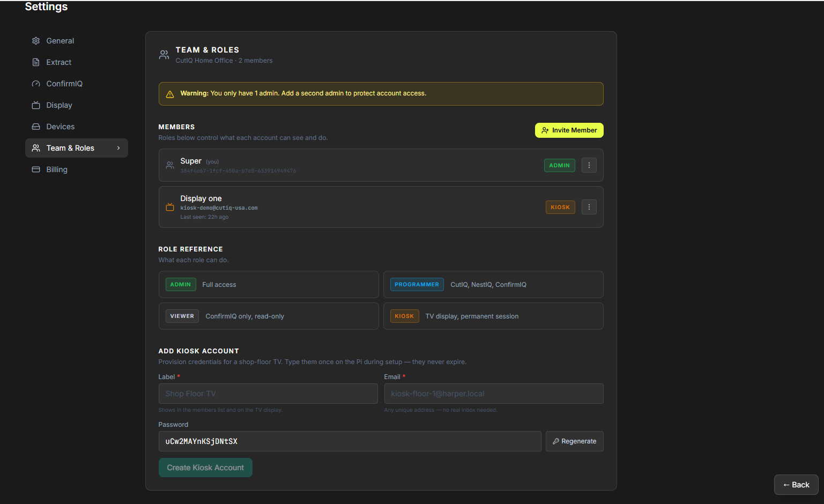
Task: Select the Team & Roles menu item
Action: pos(77,148)
